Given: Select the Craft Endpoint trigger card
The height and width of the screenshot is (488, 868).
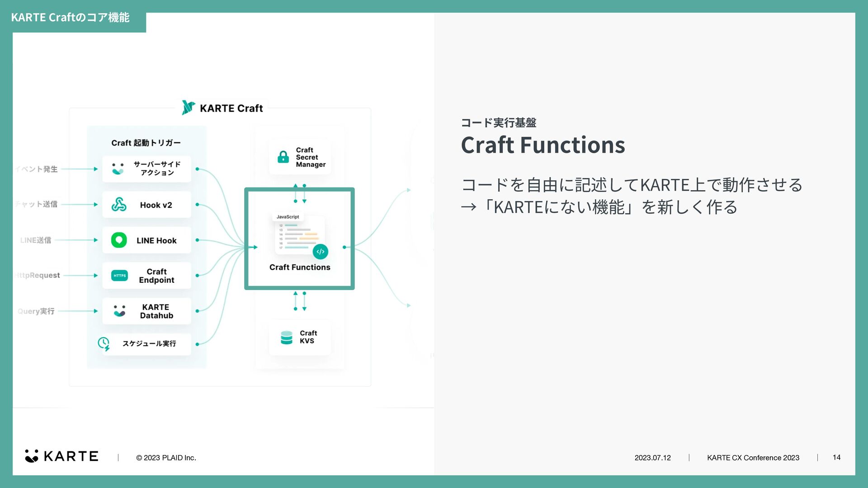Looking at the screenshot, I should [x=146, y=276].
